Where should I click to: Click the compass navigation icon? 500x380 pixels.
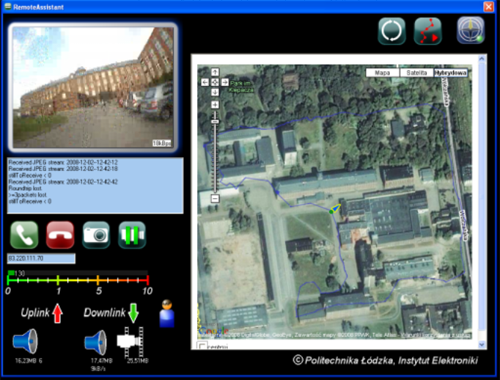click(x=470, y=30)
